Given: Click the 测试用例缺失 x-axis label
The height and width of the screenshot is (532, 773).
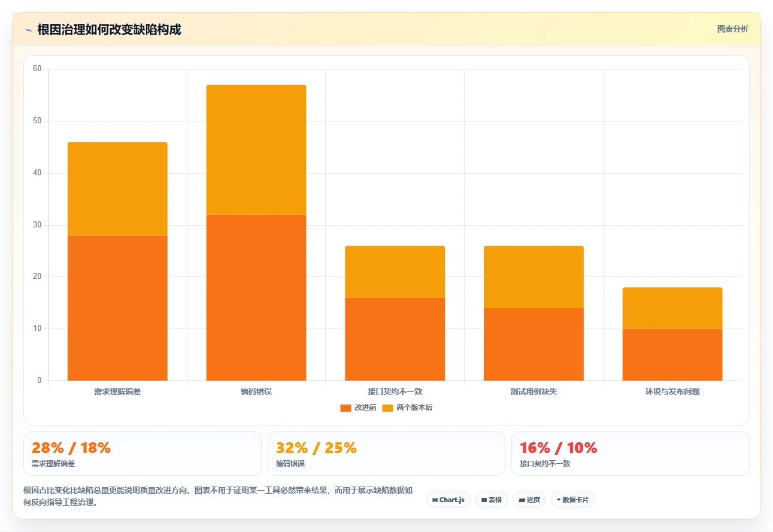Looking at the screenshot, I should click(533, 392).
